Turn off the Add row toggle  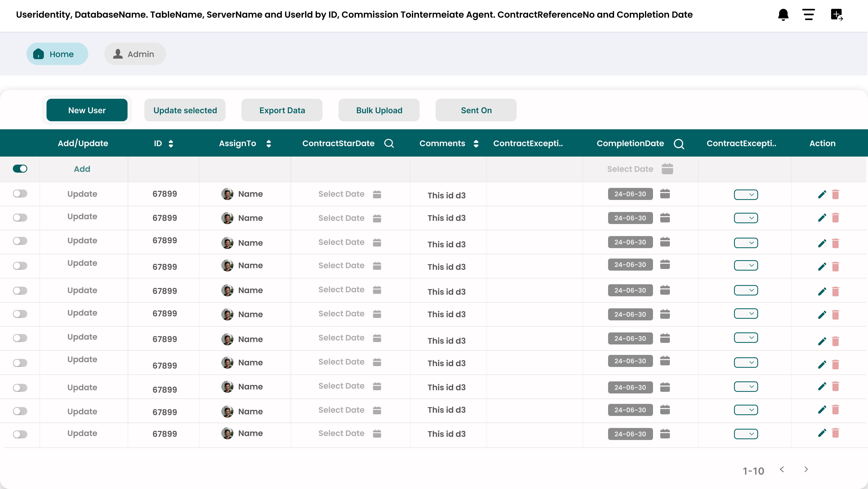(x=20, y=169)
